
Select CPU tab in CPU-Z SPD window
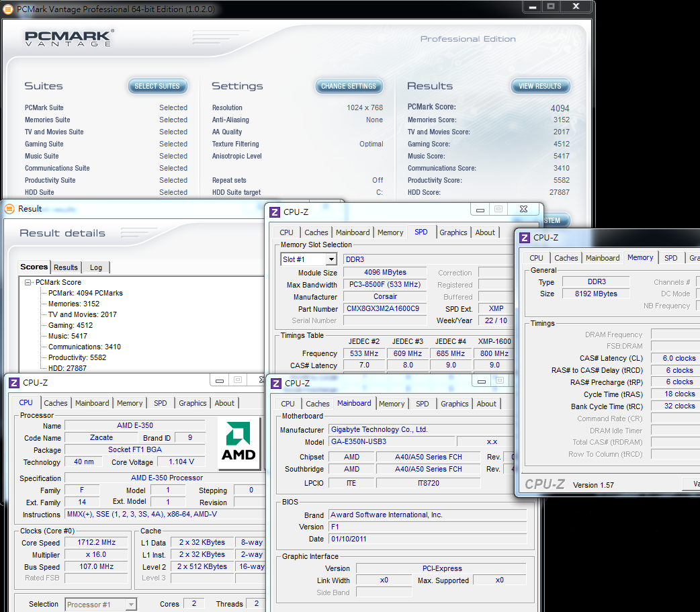point(286,232)
